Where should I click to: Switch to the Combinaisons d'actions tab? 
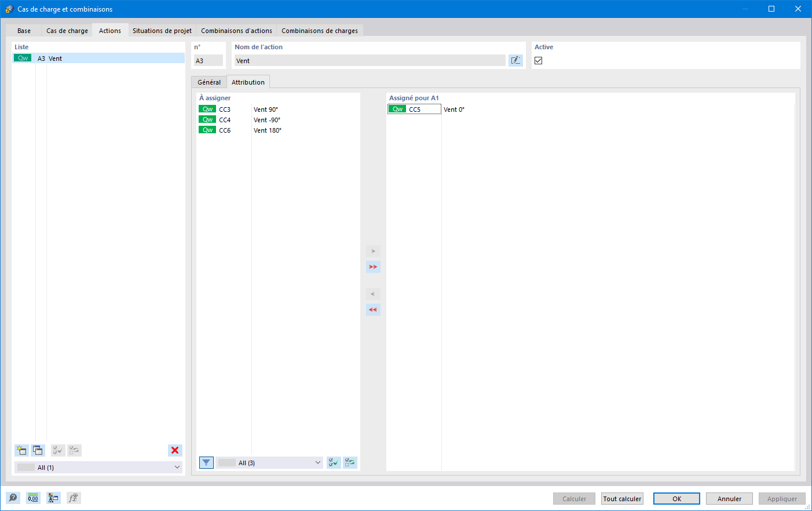click(236, 31)
